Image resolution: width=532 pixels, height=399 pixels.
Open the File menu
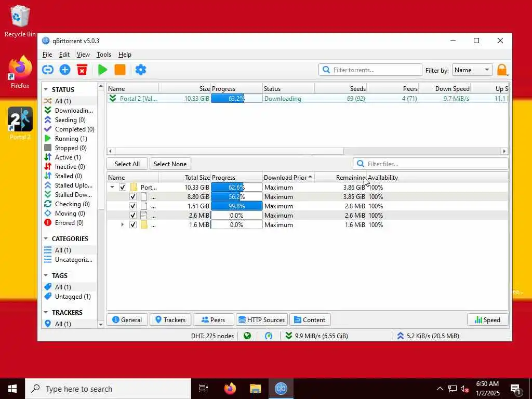pos(47,54)
